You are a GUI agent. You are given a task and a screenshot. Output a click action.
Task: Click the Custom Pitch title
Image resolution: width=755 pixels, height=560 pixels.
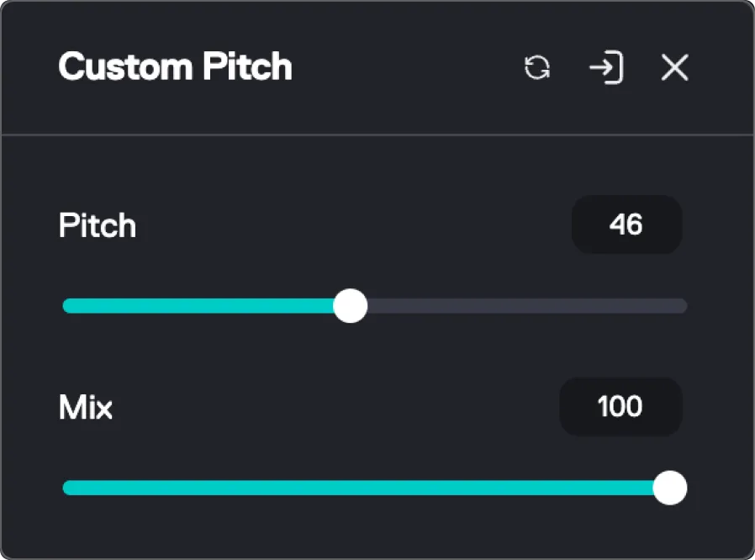(174, 67)
